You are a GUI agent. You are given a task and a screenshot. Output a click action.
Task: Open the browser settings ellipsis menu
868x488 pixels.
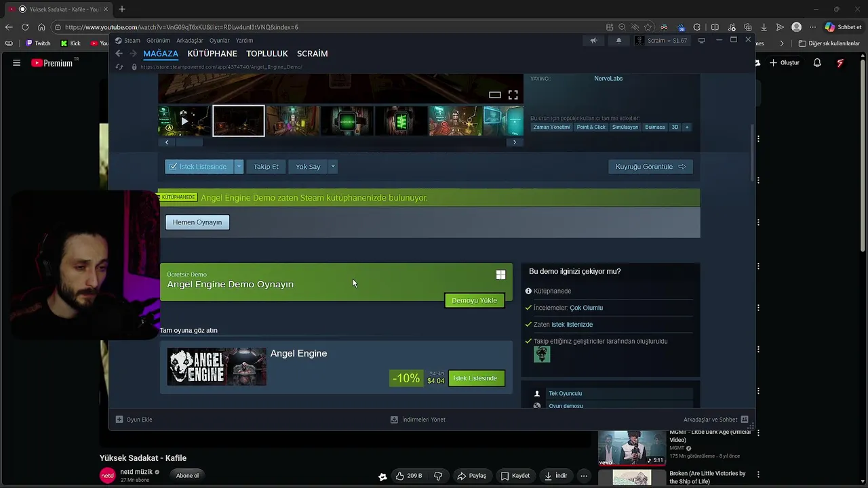pyautogui.click(x=812, y=27)
